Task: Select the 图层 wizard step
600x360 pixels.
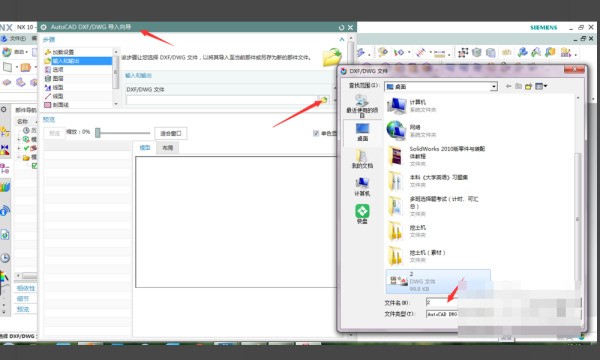Action: click(58, 78)
